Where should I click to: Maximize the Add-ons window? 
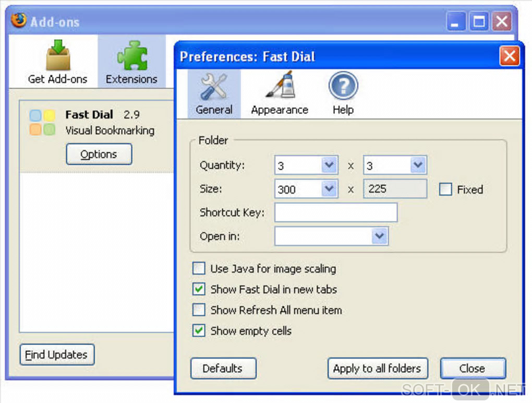click(x=479, y=22)
